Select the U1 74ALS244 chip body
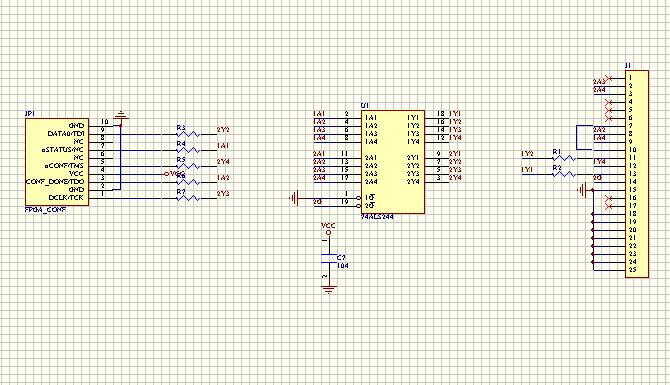The height and width of the screenshot is (385, 670). click(393, 162)
